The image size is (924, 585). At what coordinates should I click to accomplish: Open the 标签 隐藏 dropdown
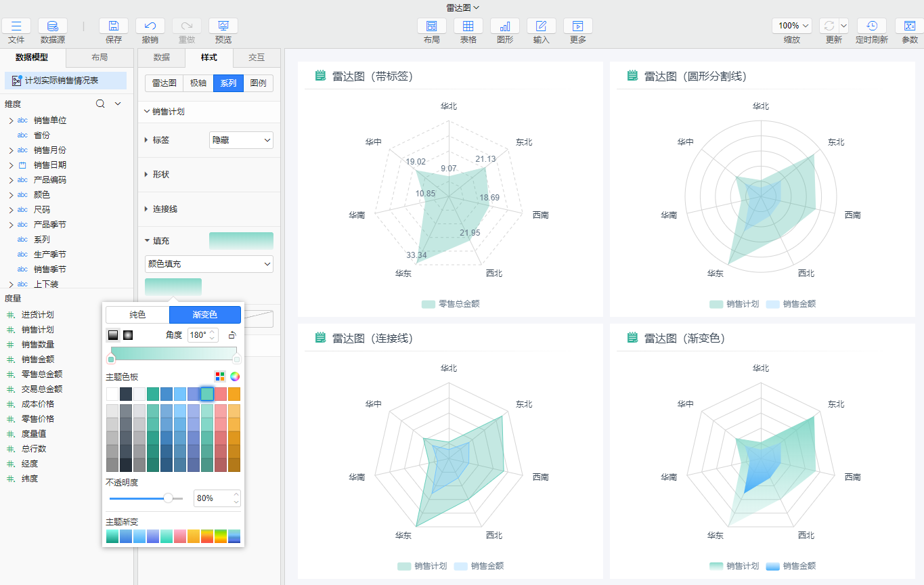tap(242, 140)
